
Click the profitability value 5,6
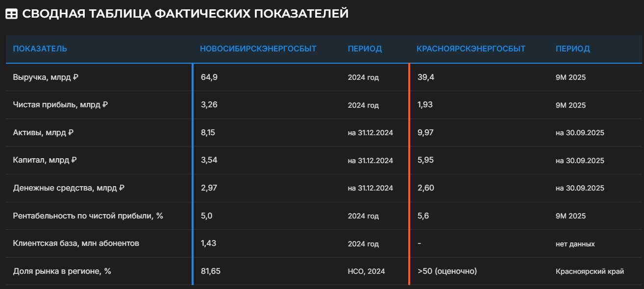423,216
